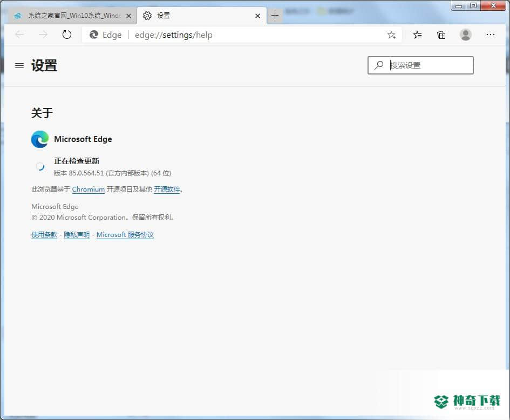
Task: Click the © 2020 Microsoft Corporation copyright text
Action: tap(103, 218)
